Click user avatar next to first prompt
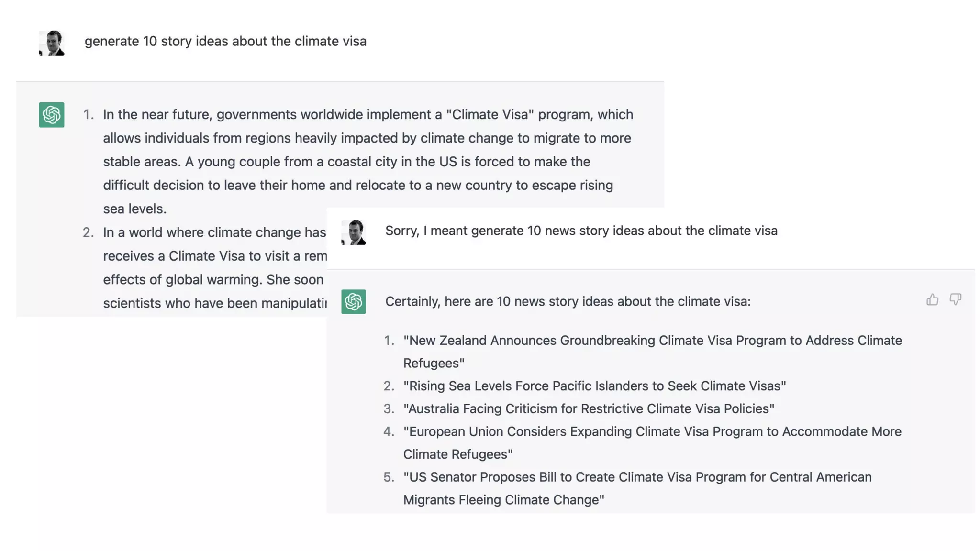Viewport: 980px width, 551px height. 52,43
